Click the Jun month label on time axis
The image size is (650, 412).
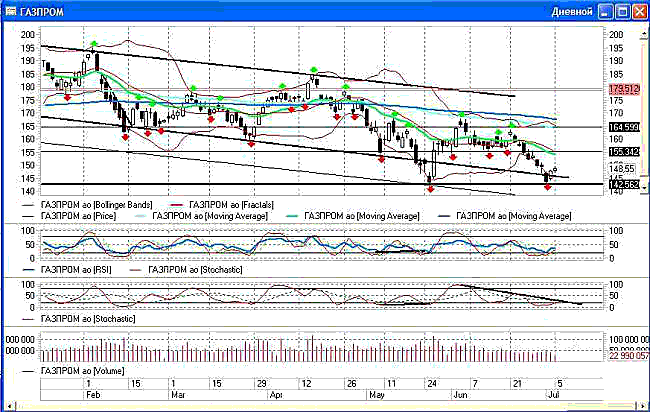point(461,395)
